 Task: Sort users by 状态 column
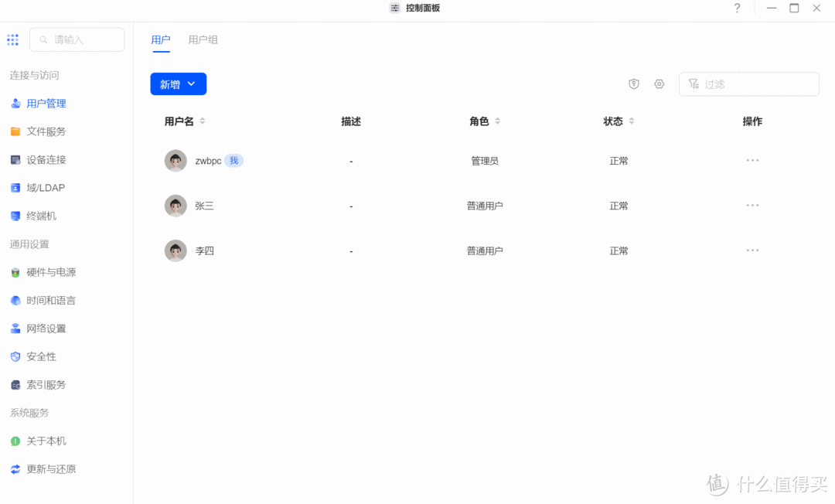click(x=632, y=121)
